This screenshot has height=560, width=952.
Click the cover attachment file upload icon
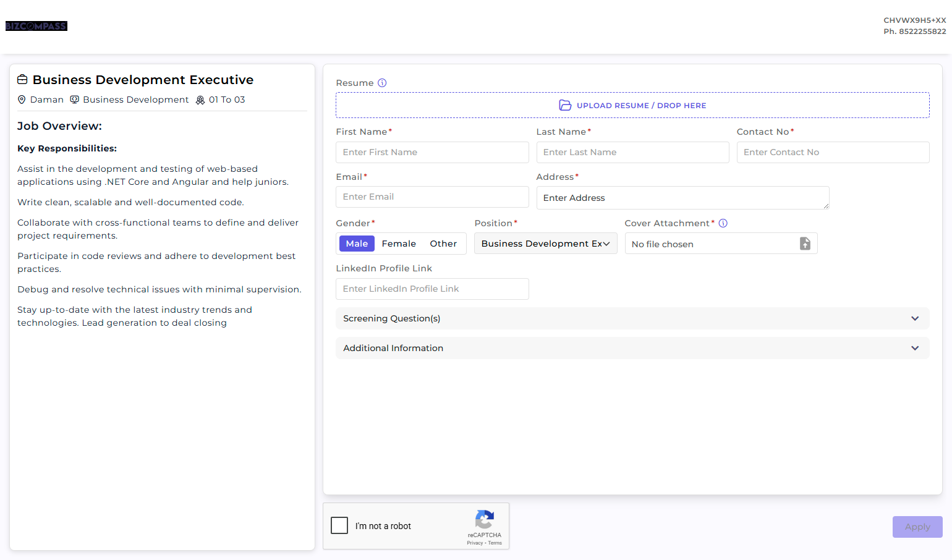click(x=805, y=244)
